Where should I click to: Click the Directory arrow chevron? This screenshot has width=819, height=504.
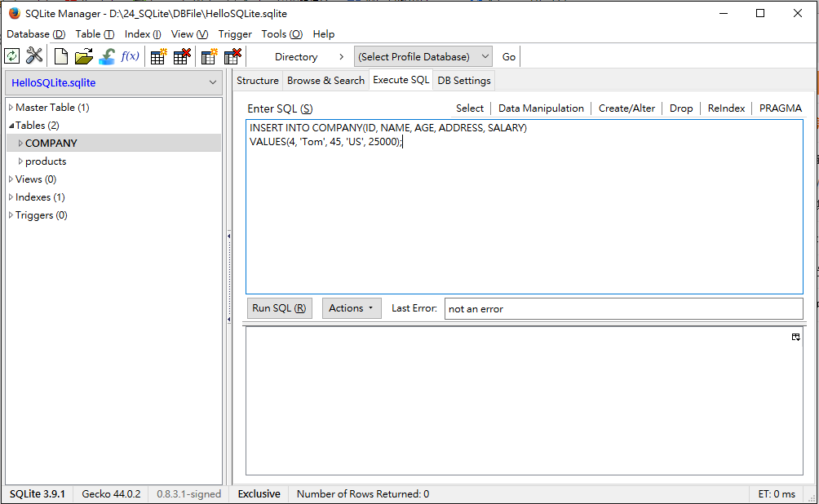pyautogui.click(x=341, y=56)
